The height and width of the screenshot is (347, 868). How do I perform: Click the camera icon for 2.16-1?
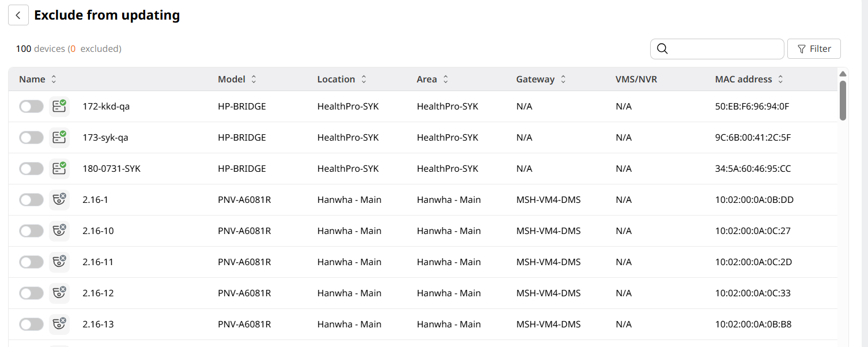(59, 200)
